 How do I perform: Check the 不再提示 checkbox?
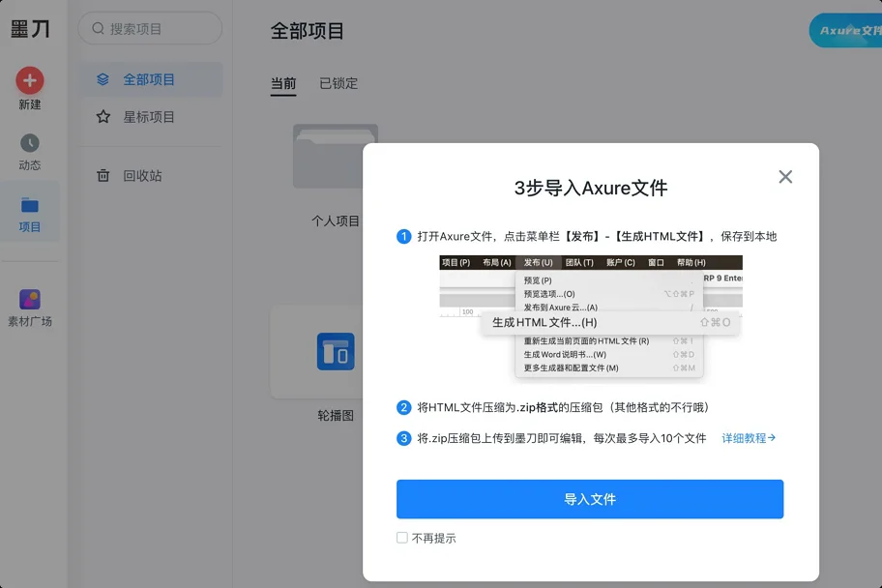click(402, 538)
